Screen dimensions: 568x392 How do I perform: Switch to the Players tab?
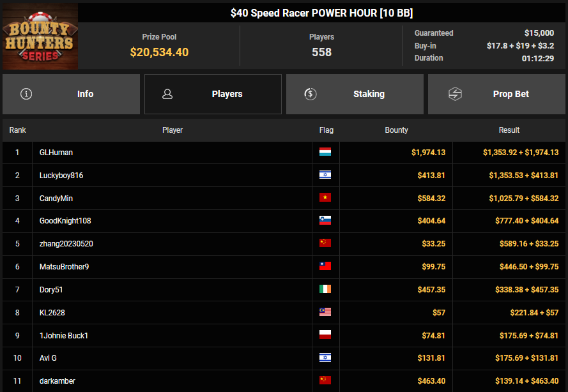[213, 94]
